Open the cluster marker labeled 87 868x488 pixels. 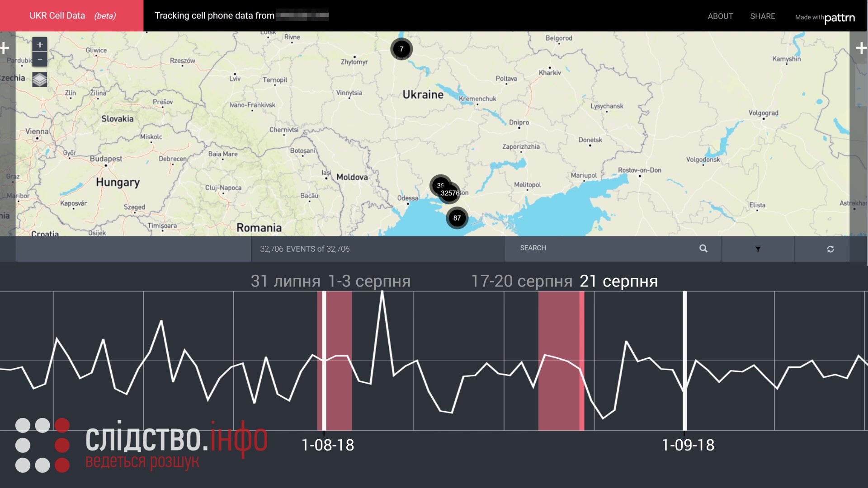pos(457,218)
